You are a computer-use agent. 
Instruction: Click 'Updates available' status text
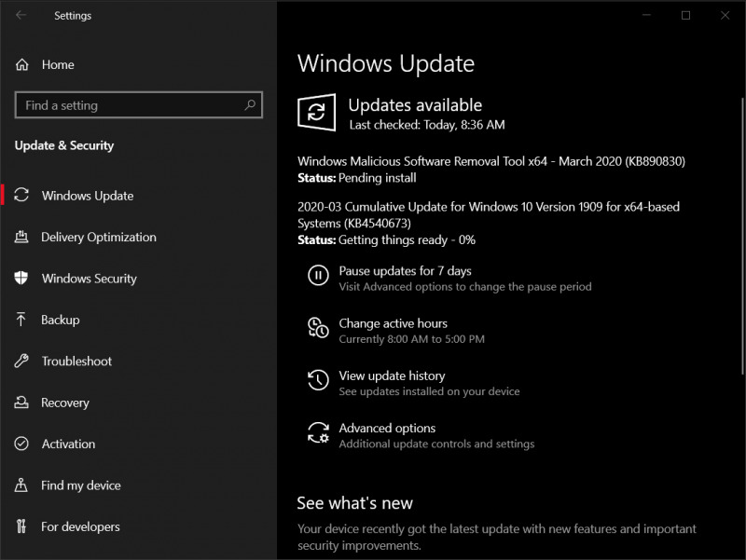coord(415,105)
